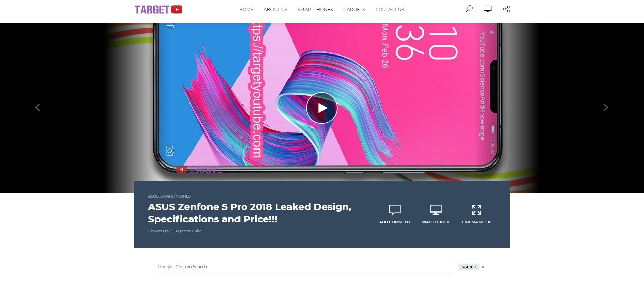Click the SMARTPHONES category link
Image resolution: width=644 pixels, height=283 pixels.
(x=176, y=196)
